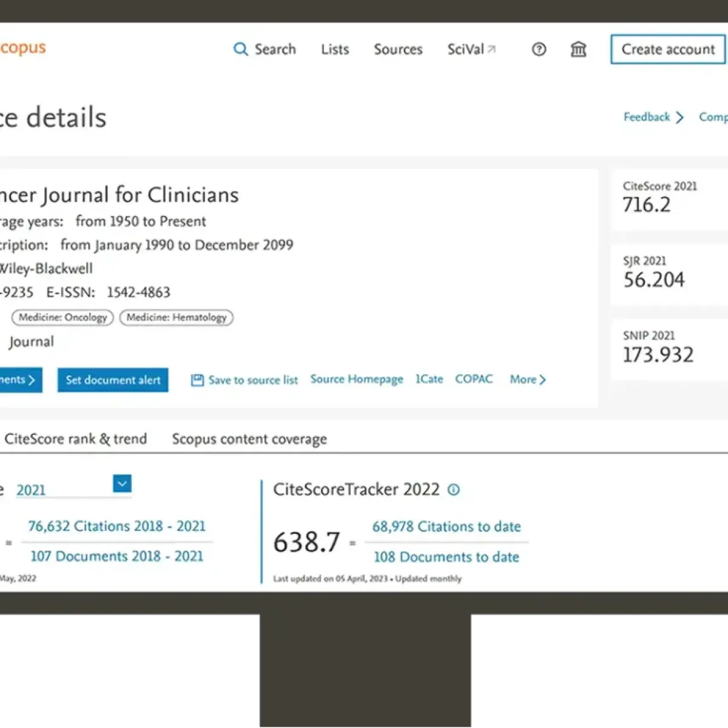The width and height of the screenshot is (728, 728).
Task: Open 76,632 Citations 2018 - 2021 link
Action: coord(116,526)
